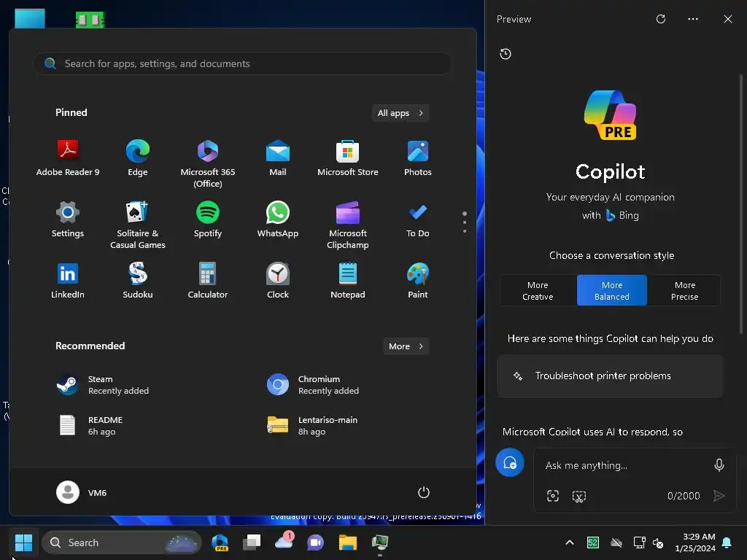Image resolution: width=747 pixels, height=560 pixels.
Task: Launch Microsoft Store
Action: pos(348,158)
